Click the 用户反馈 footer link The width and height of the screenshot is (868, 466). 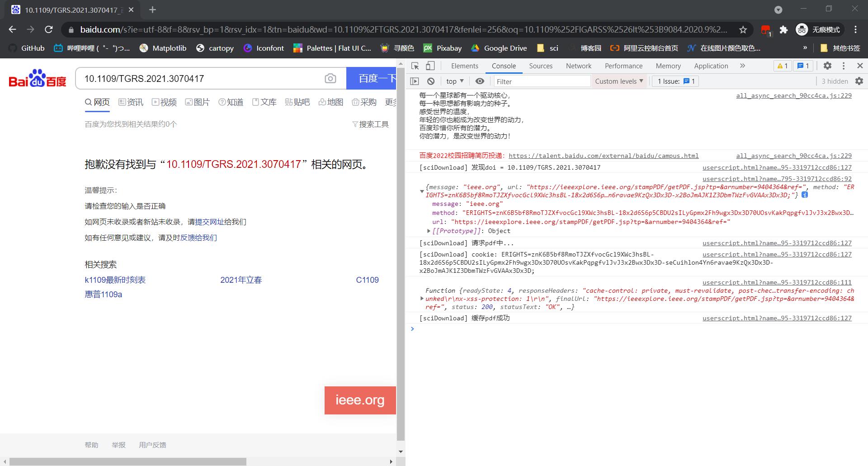[x=152, y=445]
